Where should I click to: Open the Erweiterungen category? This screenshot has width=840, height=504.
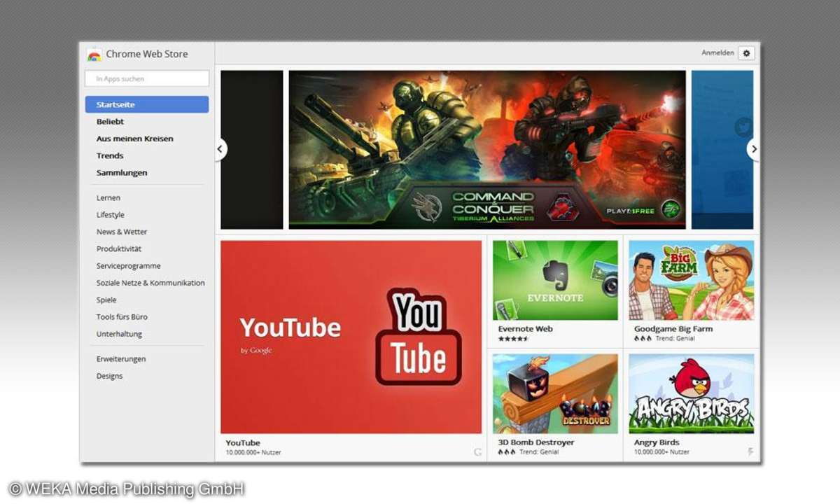click(121, 359)
